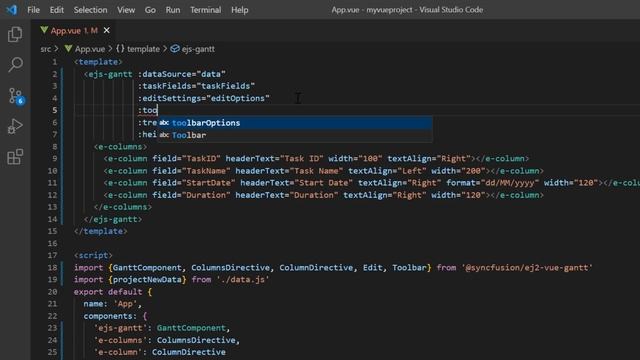640x360 pixels.
Task: Click the closing ejs-gantt tag
Action: click(113, 219)
